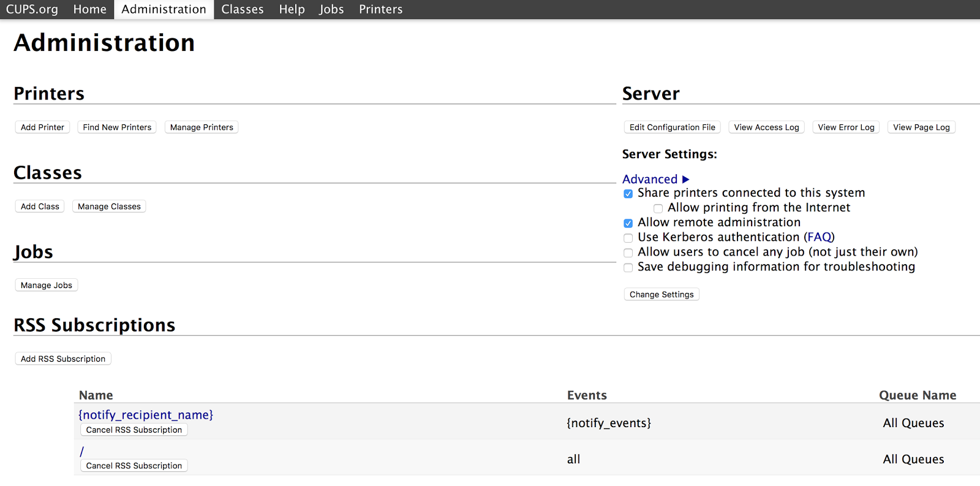Open the Kerberos FAQ link
Viewport: 980px width, 486px height.
click(x=820, y=237)
